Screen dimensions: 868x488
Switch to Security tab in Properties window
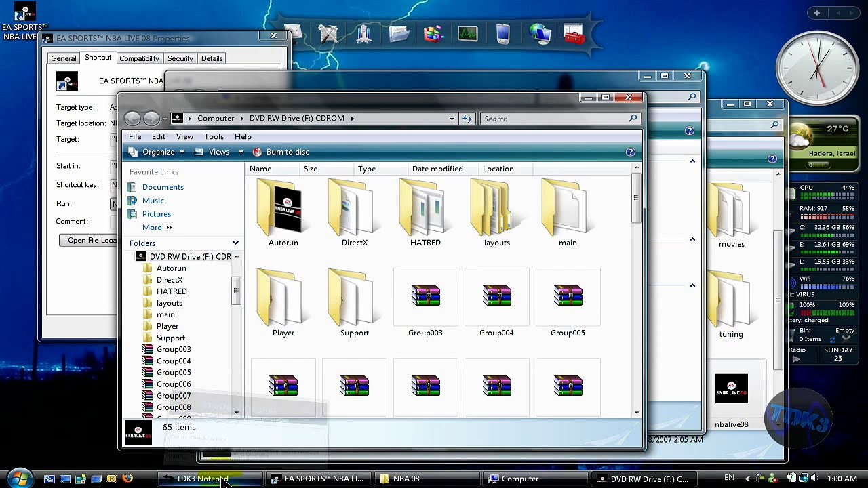(180, 58)
